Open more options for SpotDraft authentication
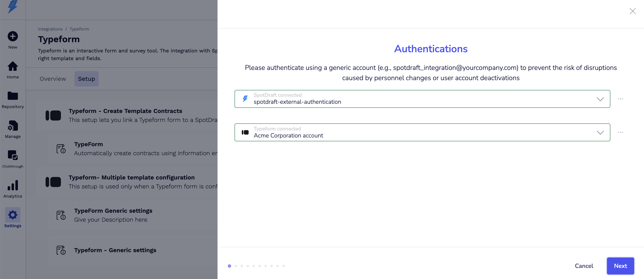644x279 pixels. click(x=621, y=99)
